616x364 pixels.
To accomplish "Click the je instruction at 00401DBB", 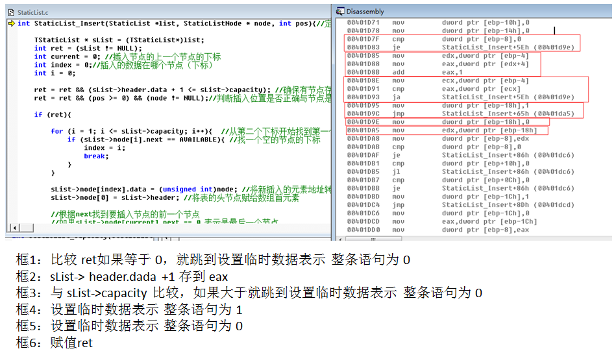I will click(x=460, y=188).
